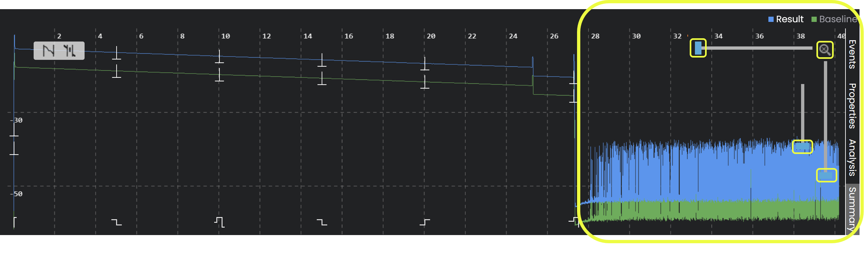Click the lower cursor marker near 27 on Baseline line
Image resolution: width=868 pixels, height=255 pixels.
(573, 96)
